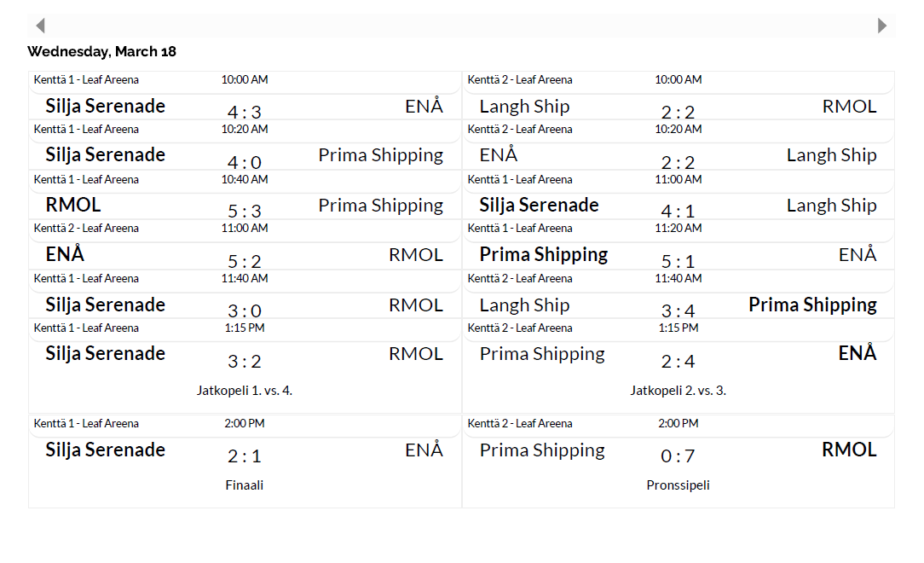
Task: Click the previous day left arrow
Action: [x=40, y=26]
